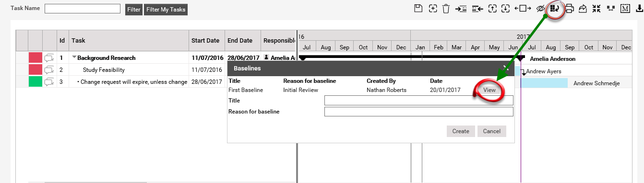Add a new task with the plus icon
This screenshot has height=183, width=644.
433,8
